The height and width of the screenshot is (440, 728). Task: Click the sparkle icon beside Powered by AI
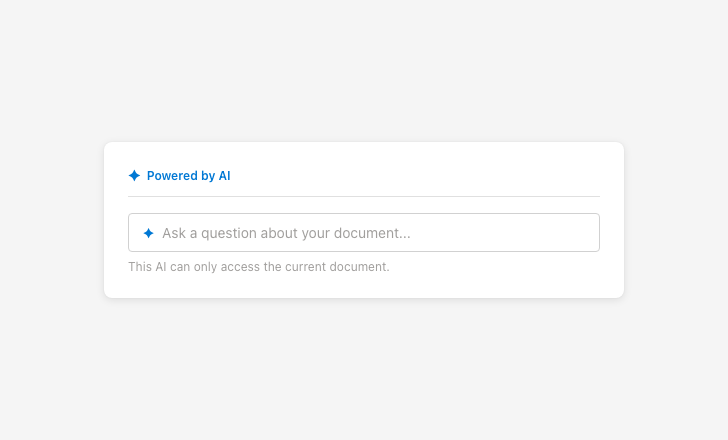pyautogui.click(x=134, y=176)
